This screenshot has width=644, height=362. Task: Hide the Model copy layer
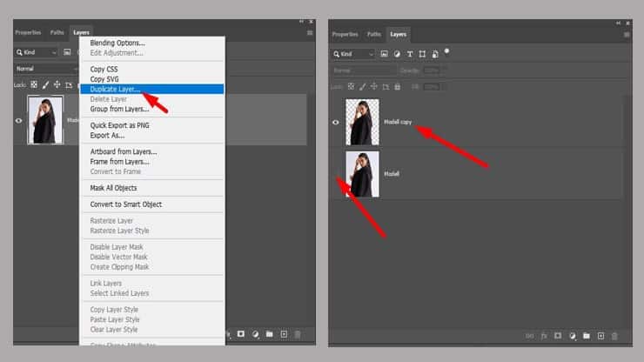click(x=337, y=123)
